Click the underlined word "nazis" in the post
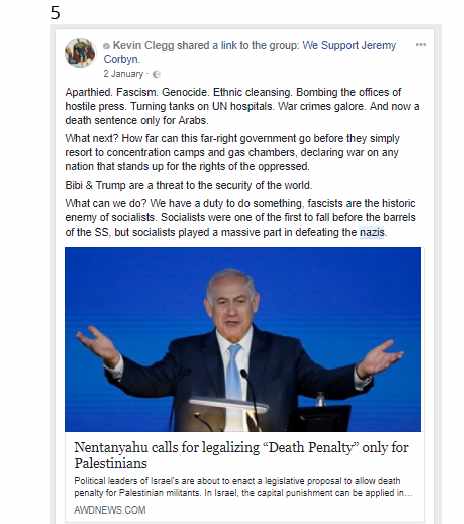 [372, 232]
